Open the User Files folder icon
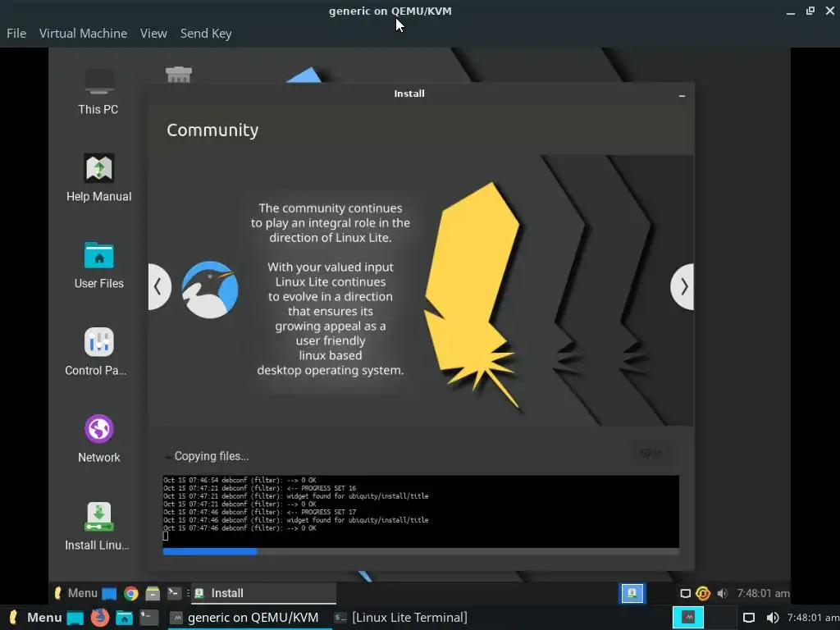This screenshot has height=630, width=840. click(98, 265)
